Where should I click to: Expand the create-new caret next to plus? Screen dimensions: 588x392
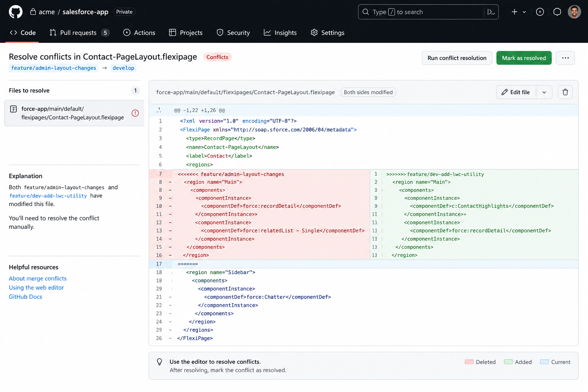[x=524, y=12]
